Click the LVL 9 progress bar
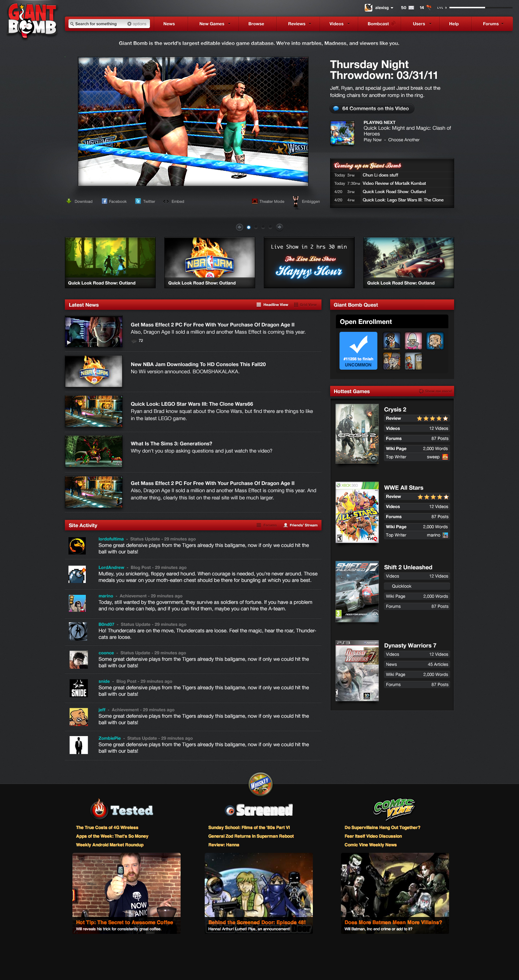 480,8
